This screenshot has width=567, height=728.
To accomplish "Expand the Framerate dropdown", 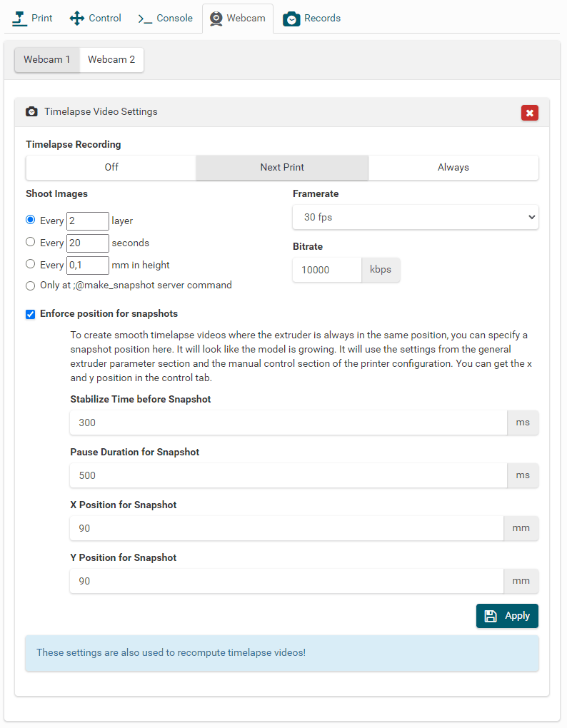I will (415, 218).
